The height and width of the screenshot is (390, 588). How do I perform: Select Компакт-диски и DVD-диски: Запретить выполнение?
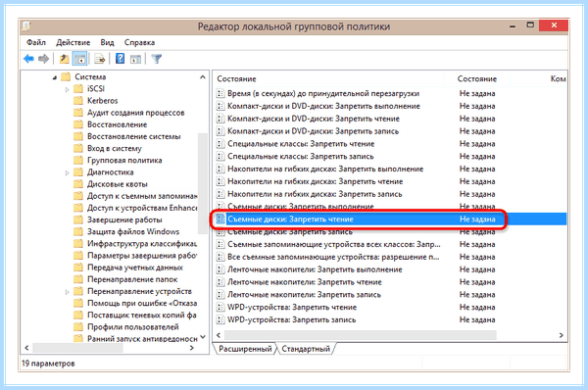[x=323, y=106]
